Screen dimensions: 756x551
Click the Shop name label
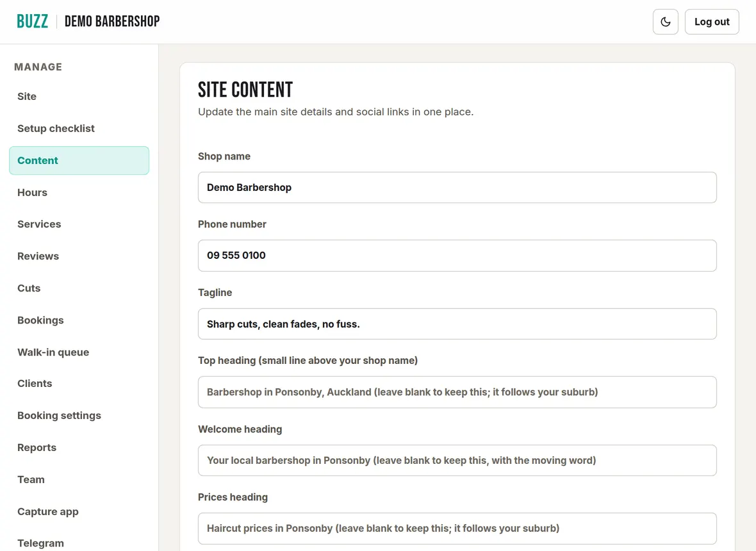coord(224,156)
